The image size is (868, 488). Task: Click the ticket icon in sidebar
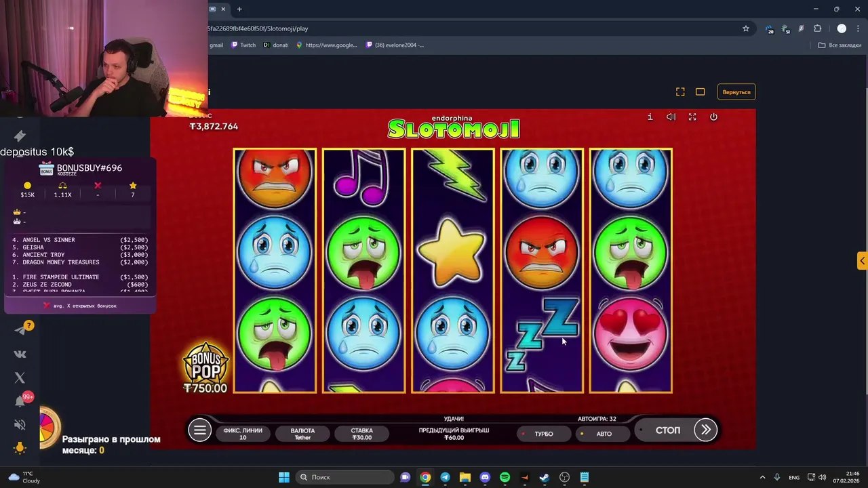click(x=20, y=136)
